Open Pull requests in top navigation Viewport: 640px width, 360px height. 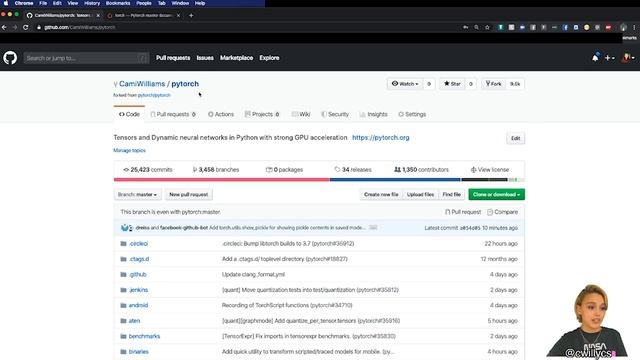(173, 58)
